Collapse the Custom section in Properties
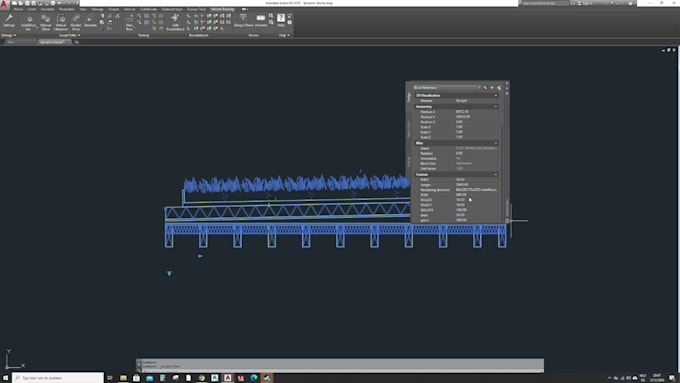The height and width of the screenshot is (383, 680). tap(496, 174)
